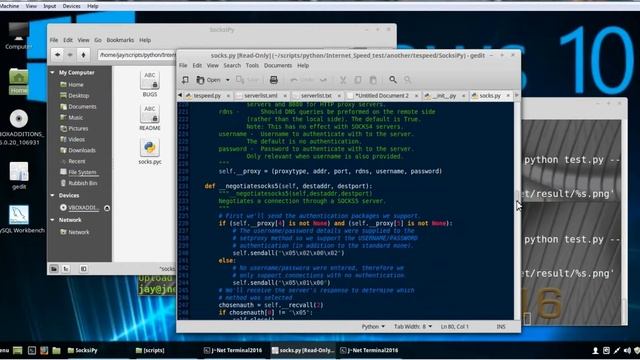Click the Redo arrow in gedit toolbar

click(x=323, y=80)
